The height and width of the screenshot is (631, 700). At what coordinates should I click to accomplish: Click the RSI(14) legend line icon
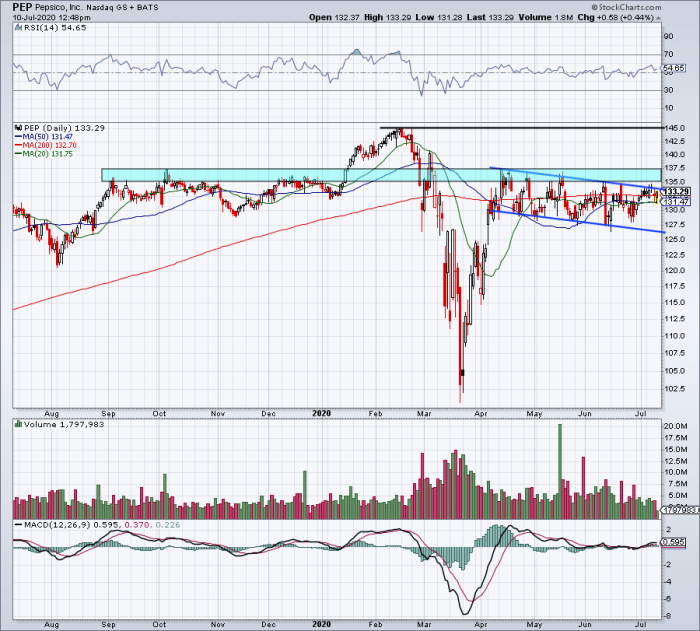18,28
